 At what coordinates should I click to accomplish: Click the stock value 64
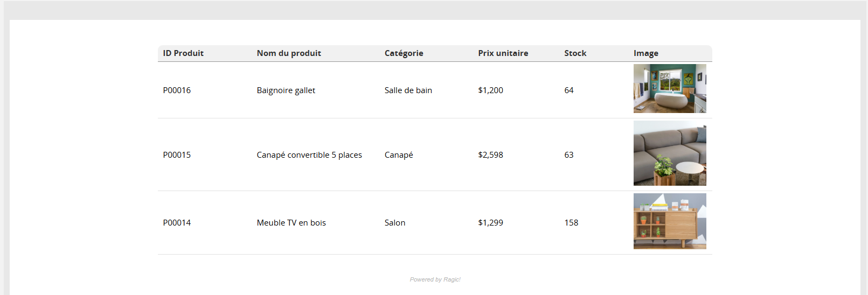pos(569,90)
